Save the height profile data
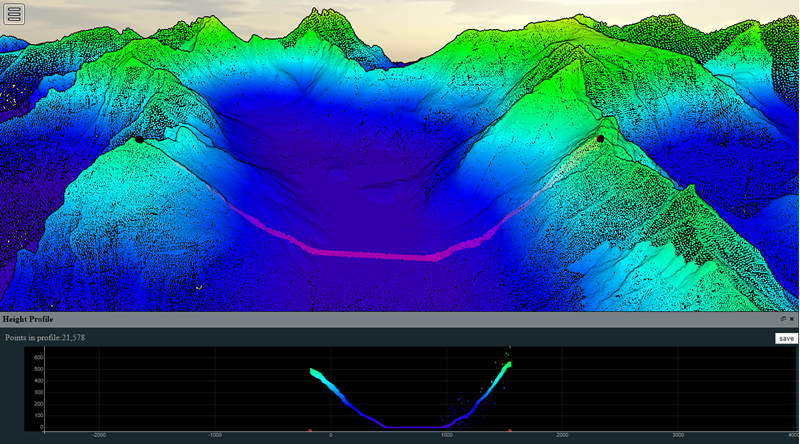Screen dimensions: 800x444 pyautogui.click(x=786, y=338)
